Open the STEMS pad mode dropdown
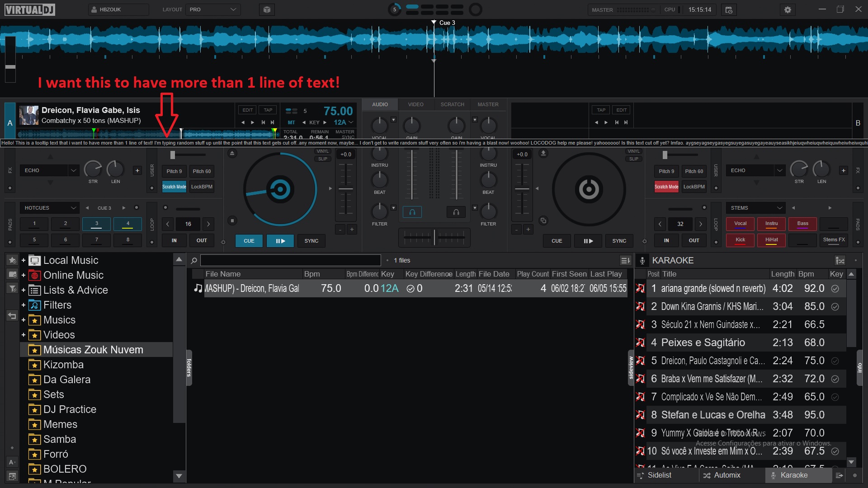868x488 pixels. pos(755,208)
